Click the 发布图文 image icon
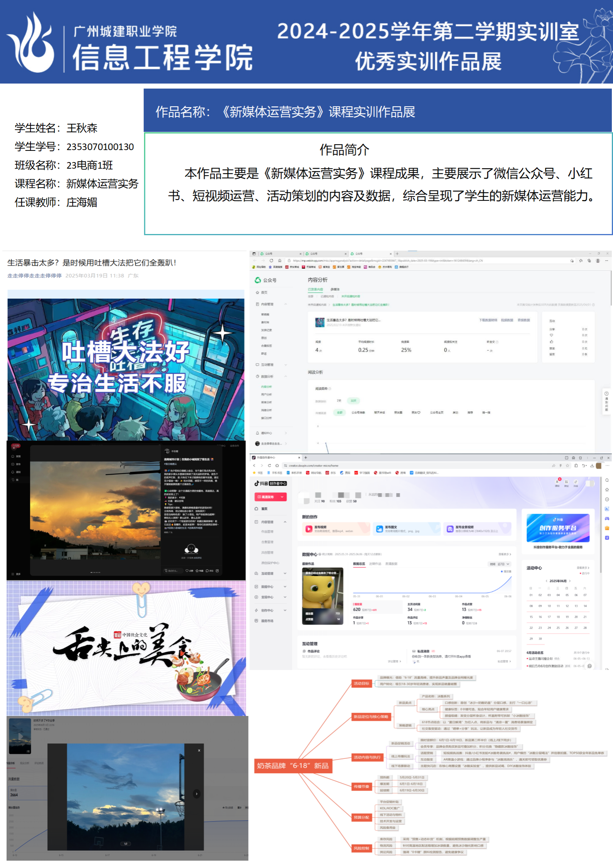This screenshot has height=868, width=613. pyautogui.click(x=379, y=529)
